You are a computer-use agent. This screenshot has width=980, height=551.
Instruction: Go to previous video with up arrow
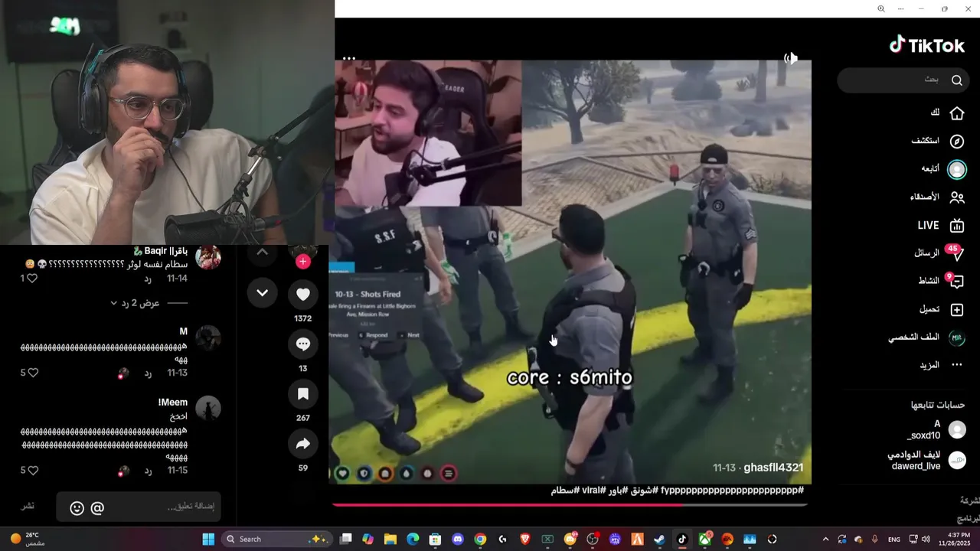point(262,252)
